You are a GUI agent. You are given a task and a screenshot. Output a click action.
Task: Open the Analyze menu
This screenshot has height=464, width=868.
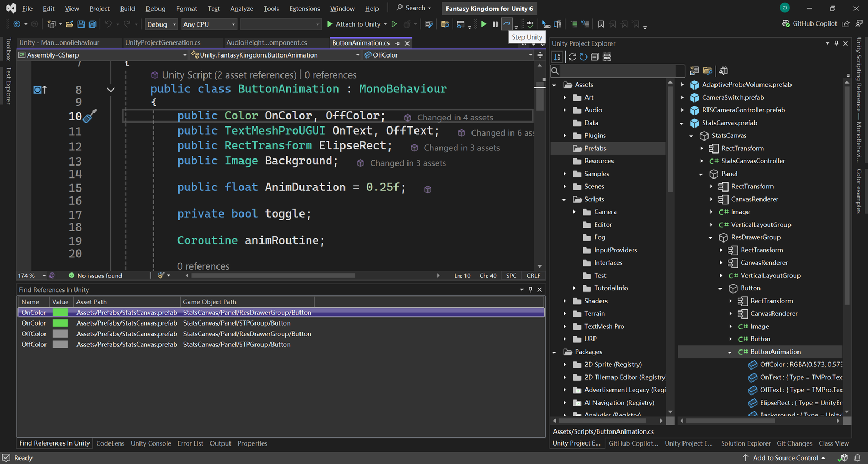[241, 9]
